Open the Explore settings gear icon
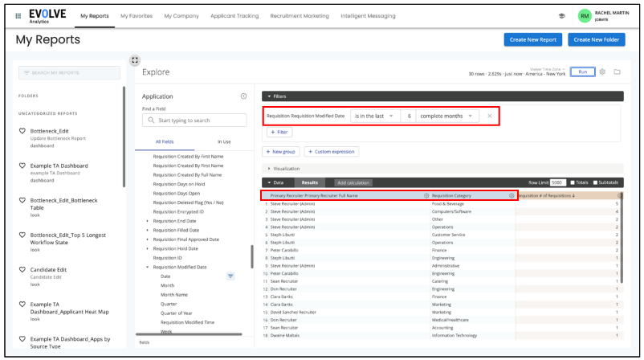Screen dimensions: 644x360 (602, 72)
